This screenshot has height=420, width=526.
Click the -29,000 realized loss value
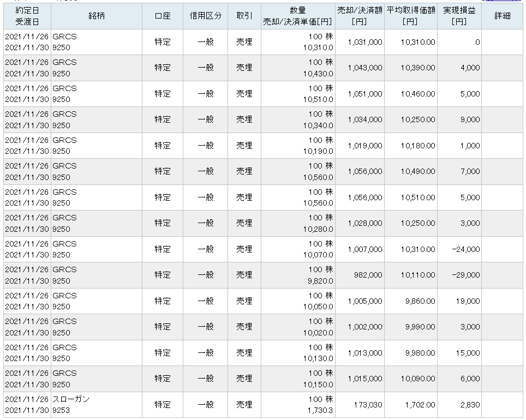tap(465, 275)
